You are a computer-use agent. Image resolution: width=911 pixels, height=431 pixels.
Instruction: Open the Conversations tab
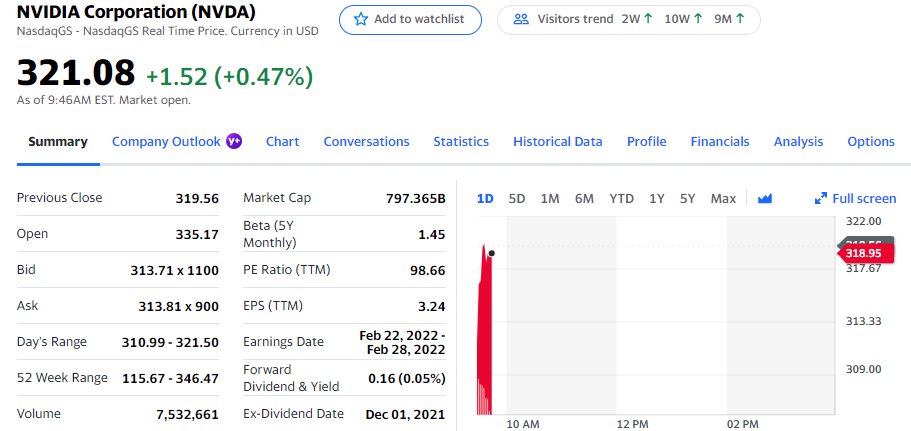(x=366, y=142)
